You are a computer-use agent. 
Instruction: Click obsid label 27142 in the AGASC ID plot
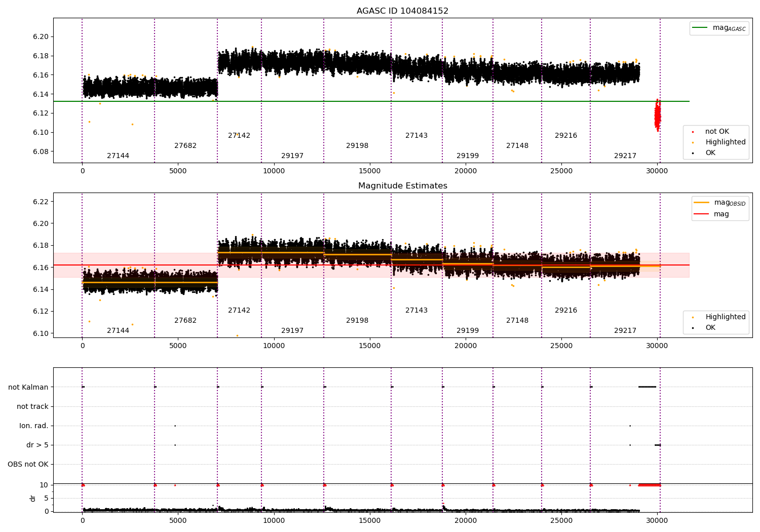tap(239, 136)
